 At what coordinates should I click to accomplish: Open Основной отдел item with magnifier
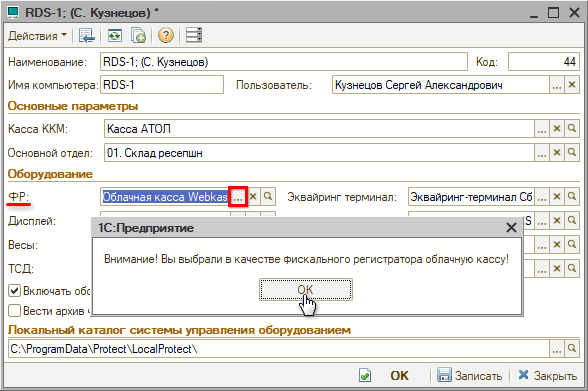click(x=572, y=153)
